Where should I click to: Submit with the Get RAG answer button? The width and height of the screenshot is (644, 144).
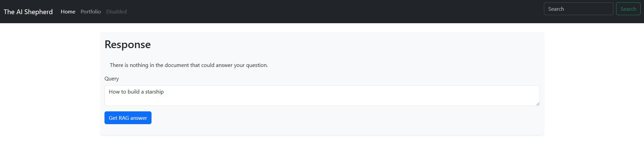click(128, 118)
